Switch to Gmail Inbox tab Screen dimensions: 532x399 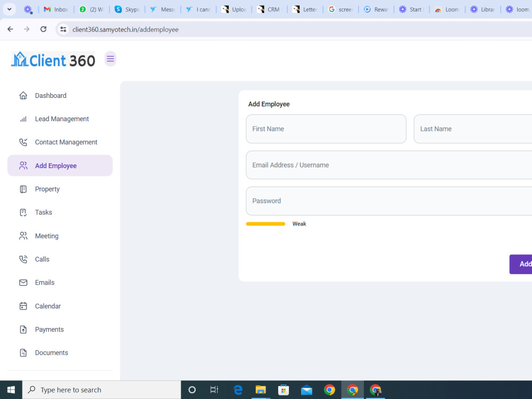[x=56, y=10]
